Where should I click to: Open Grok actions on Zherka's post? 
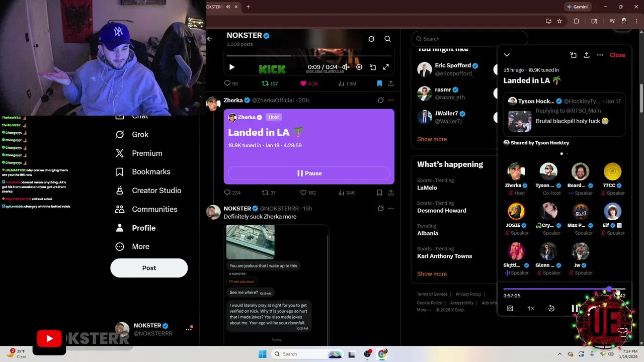[381, 100]
